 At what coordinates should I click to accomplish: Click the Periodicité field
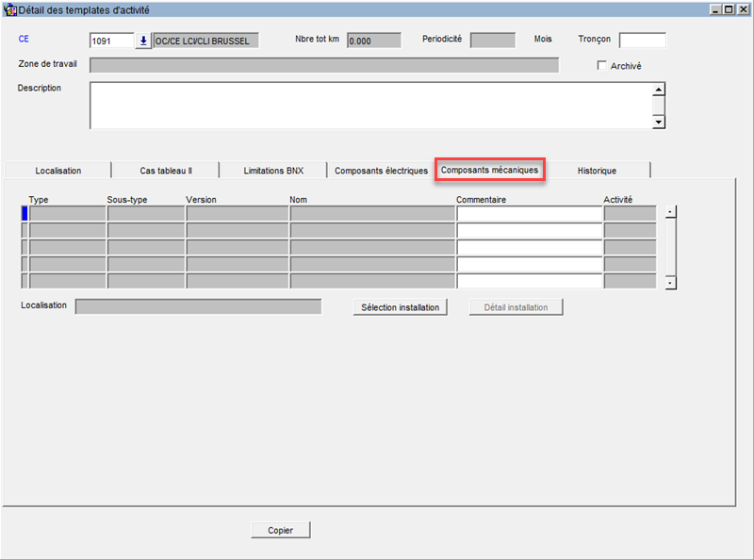coord(493,41)
